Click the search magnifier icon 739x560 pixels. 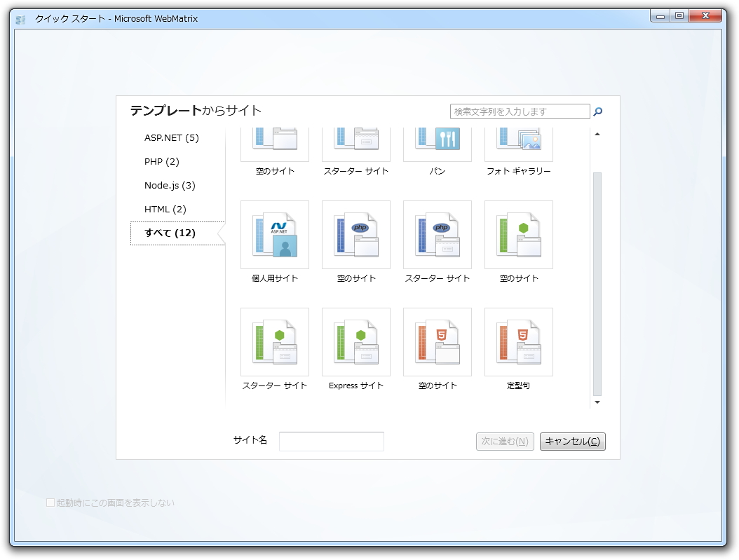pos(597,111)
